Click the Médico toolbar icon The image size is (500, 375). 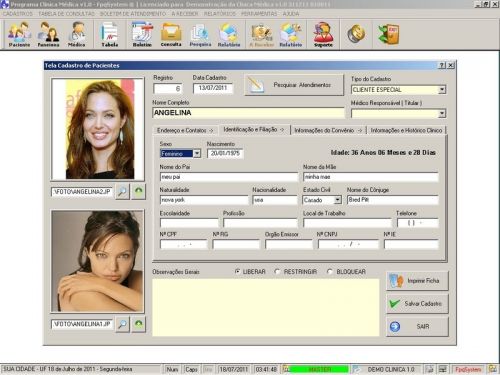click(x=77, y=34)
